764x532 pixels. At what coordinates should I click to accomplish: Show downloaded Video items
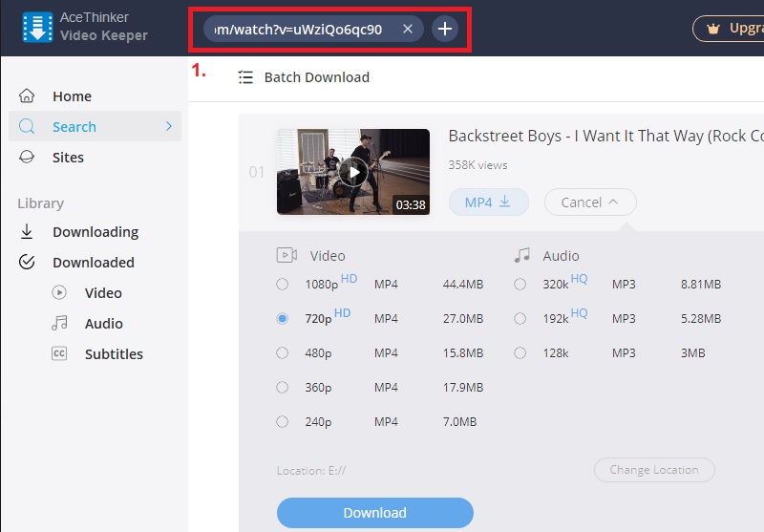(103, 293)
